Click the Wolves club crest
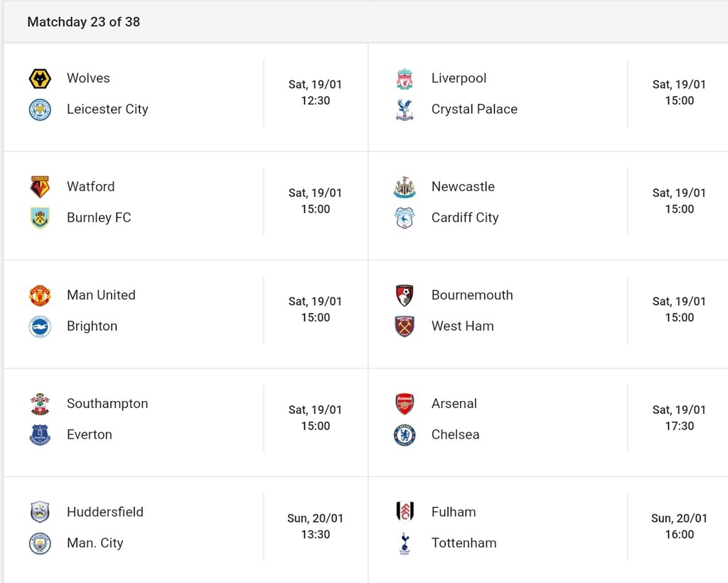728x583 pixels. click(x=40, y=78)
